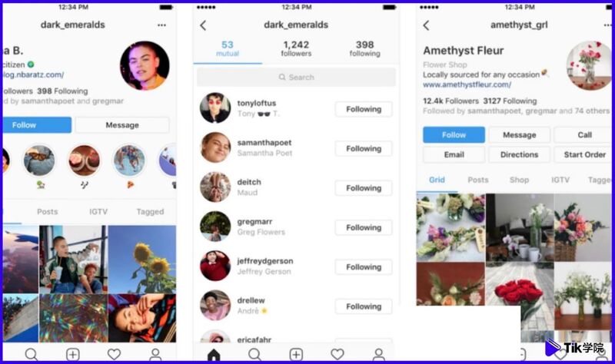615x364 pixels.
Task: Open the butterfly story highlight
Action: pyautogui.click(x=39, y=160)
